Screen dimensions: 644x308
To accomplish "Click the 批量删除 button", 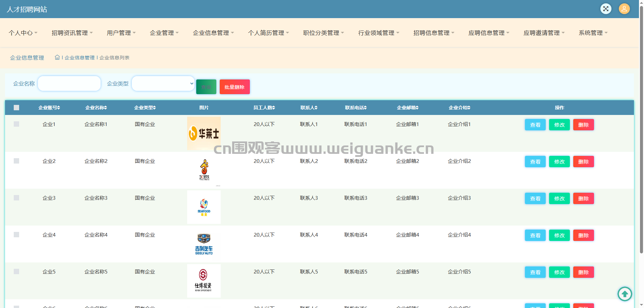I will (x=235, y=87).
